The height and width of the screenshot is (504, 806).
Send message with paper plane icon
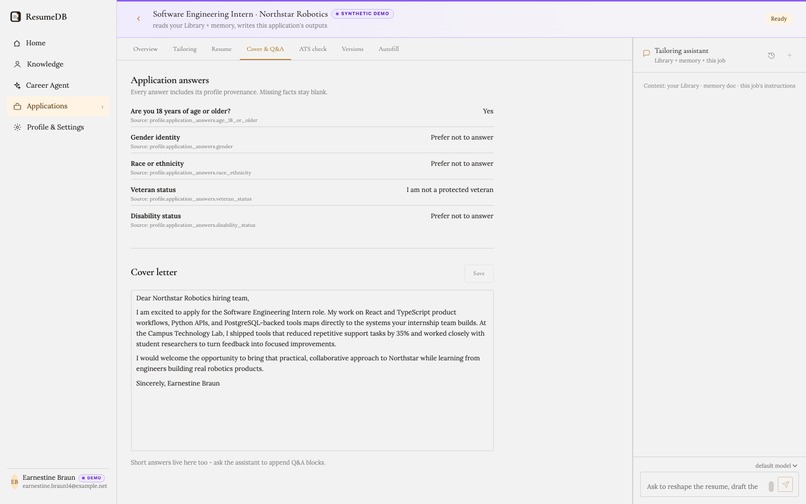pos(785,484)
